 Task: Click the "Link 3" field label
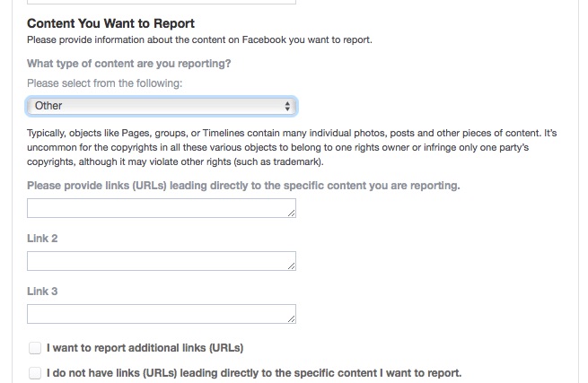click(43, 292)
